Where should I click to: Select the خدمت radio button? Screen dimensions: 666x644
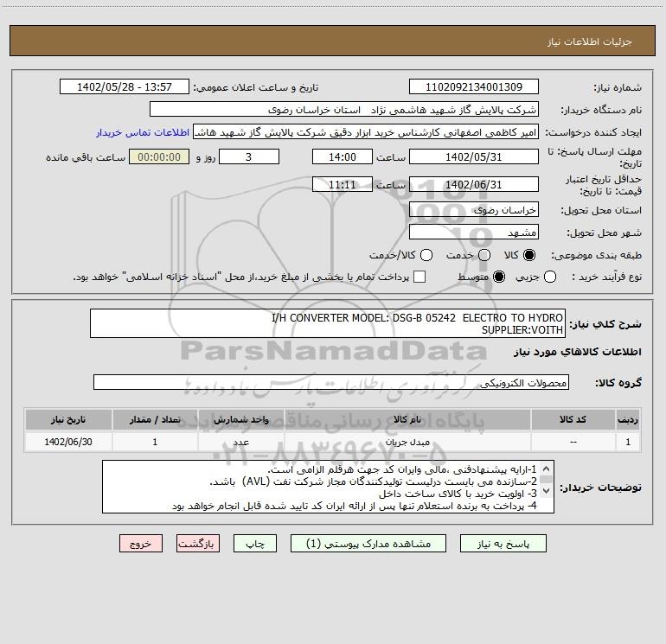484,255
